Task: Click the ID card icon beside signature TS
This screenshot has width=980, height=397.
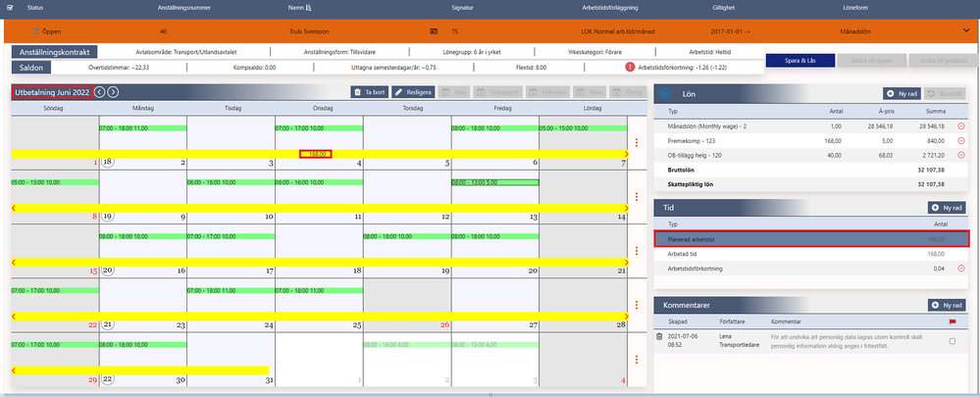Action: pyautogui.click(x=434, y=30)
